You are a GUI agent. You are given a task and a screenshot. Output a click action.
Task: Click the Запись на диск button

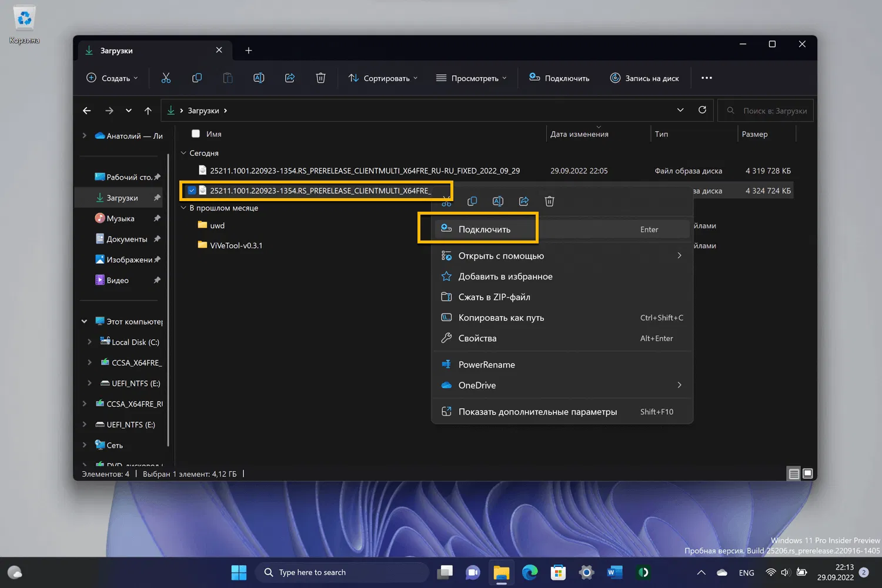tap(644, 78)
